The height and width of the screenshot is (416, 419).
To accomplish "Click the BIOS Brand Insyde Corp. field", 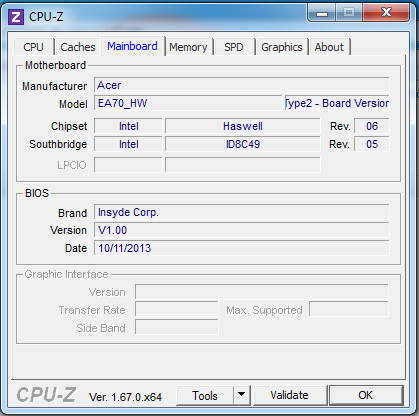I will tap(242, 212).
